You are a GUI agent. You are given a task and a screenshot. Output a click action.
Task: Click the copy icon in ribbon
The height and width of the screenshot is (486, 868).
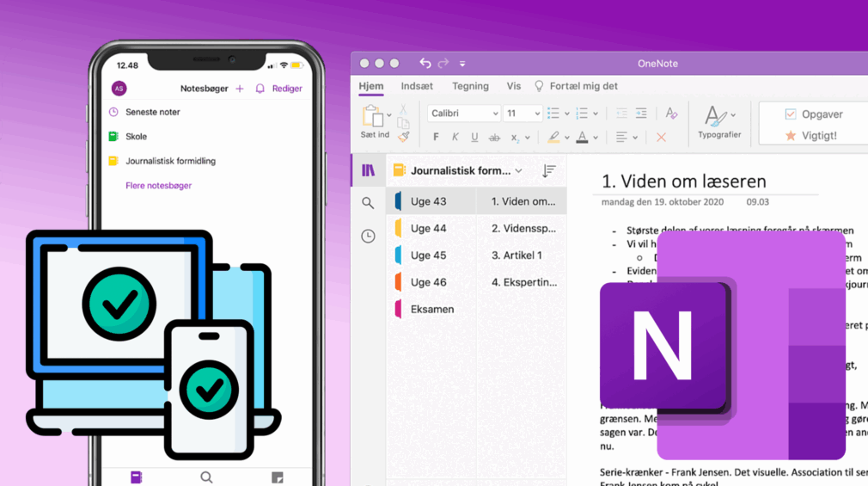(x=404, y=122)
